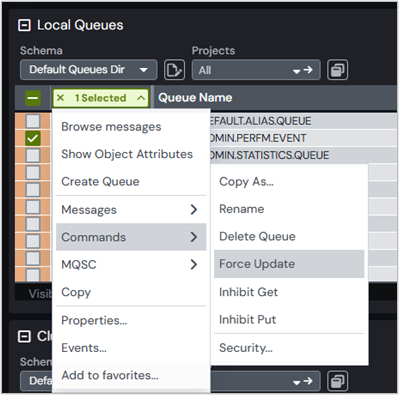Check the ADMIN.STATISTICS.QUEUE row checkbox
Image resolution: width=399 pixels, height=395 pixels.
(33, 155)
